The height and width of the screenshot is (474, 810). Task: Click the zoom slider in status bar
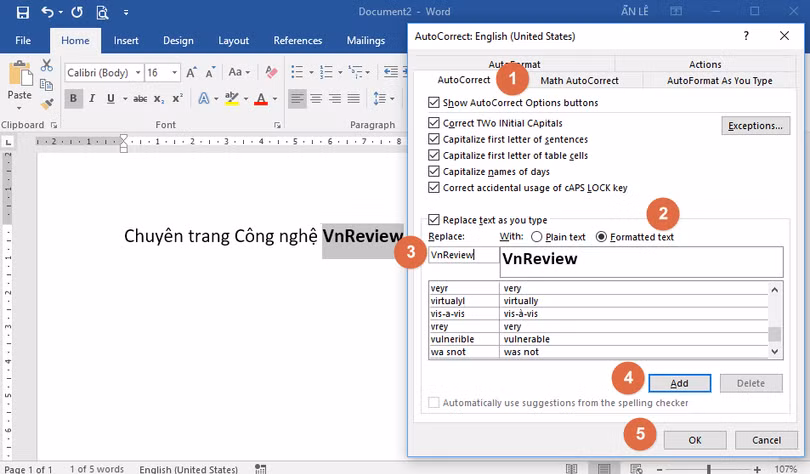tap(709, 468)
